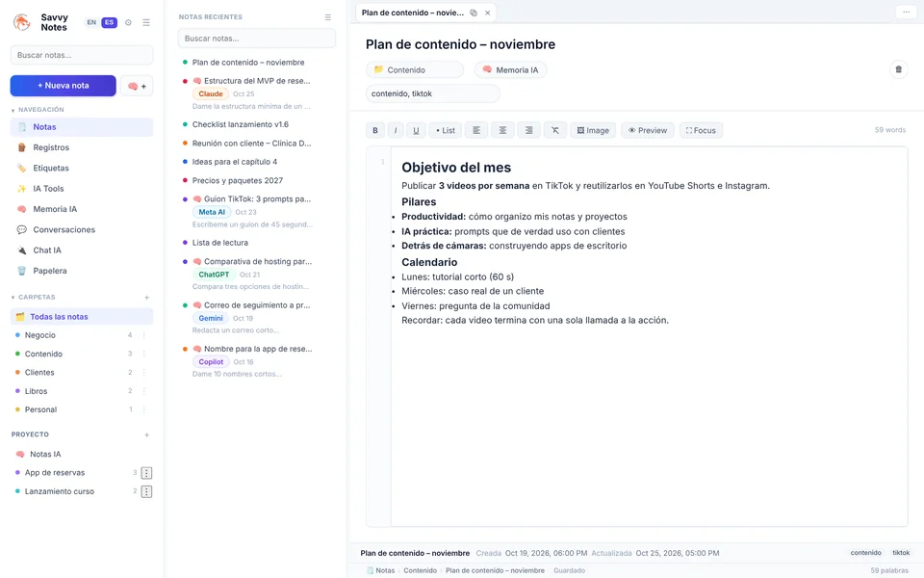This screenshot has width=924, height=578.
Task: Toggle Preview mode
Action: tap(648, 130)
